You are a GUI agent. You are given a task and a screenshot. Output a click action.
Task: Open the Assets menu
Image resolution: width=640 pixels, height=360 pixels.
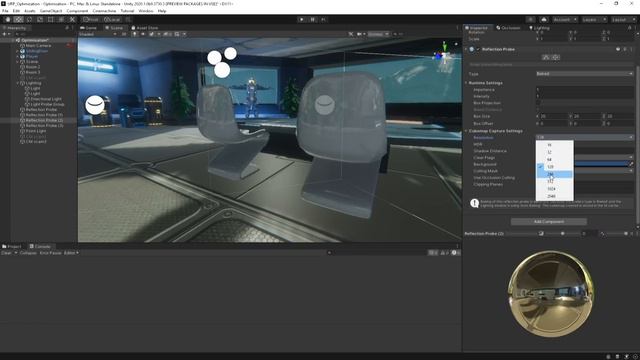(30, 11)
